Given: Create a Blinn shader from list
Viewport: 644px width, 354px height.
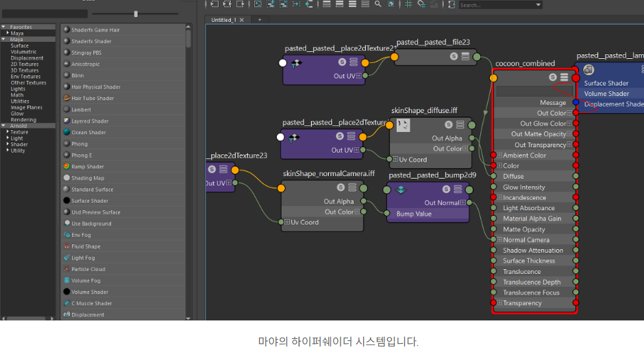Looking at the screenshot, I should (123, 75).
